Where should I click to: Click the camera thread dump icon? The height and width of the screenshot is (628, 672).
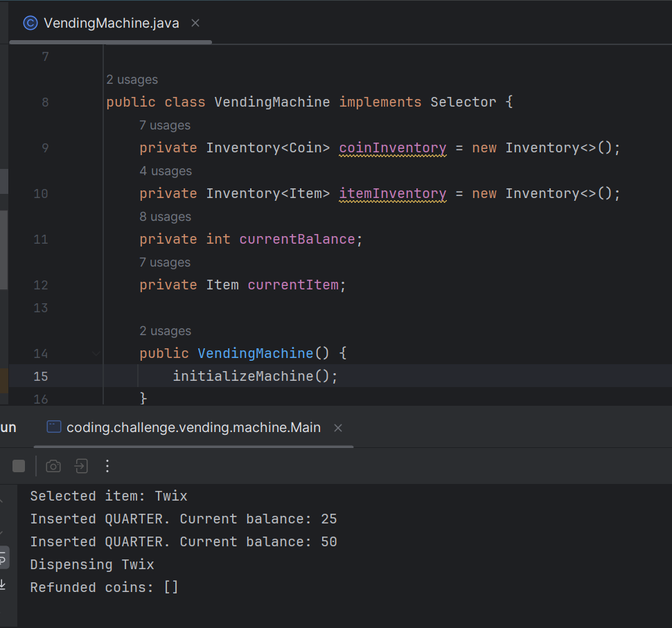point(53,466)
